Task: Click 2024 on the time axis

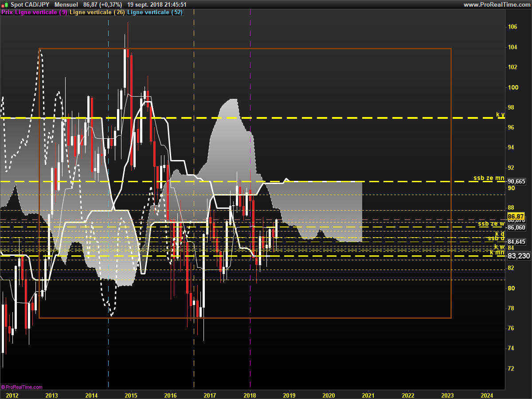Action: pyautogui.click(x=487, y=395)
